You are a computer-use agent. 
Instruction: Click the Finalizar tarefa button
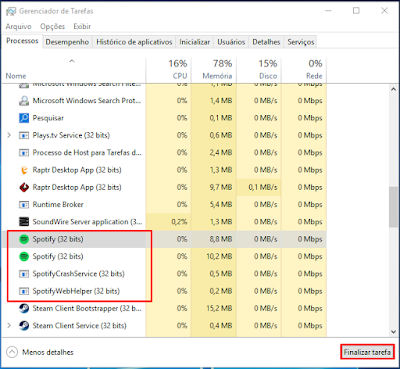click(x=367, y=352)
